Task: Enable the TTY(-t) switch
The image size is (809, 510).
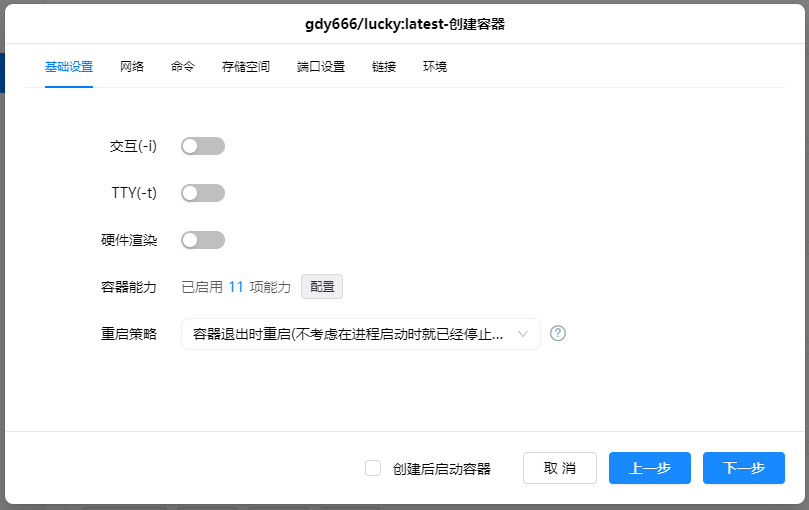Action: pyautogui.click(x=203, y=193)
